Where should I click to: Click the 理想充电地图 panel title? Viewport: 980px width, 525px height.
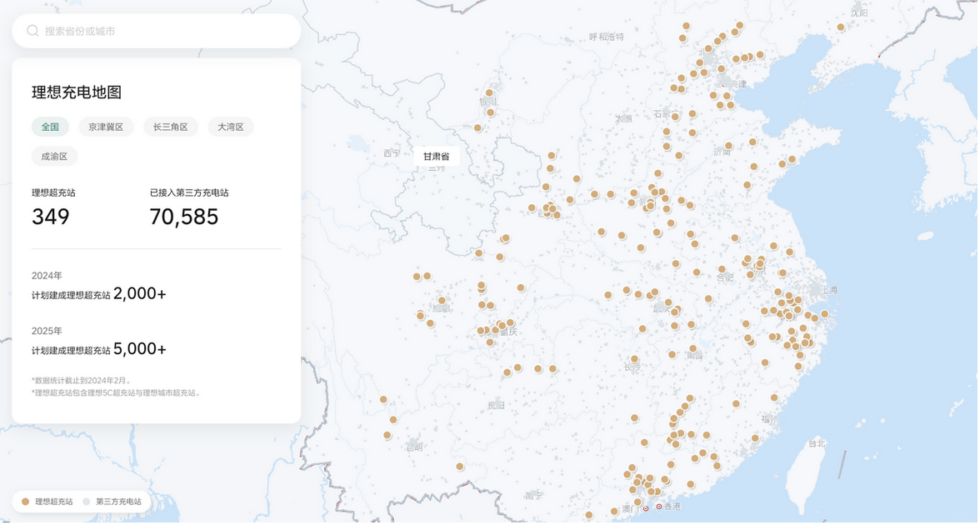click(x=77, y=92)
